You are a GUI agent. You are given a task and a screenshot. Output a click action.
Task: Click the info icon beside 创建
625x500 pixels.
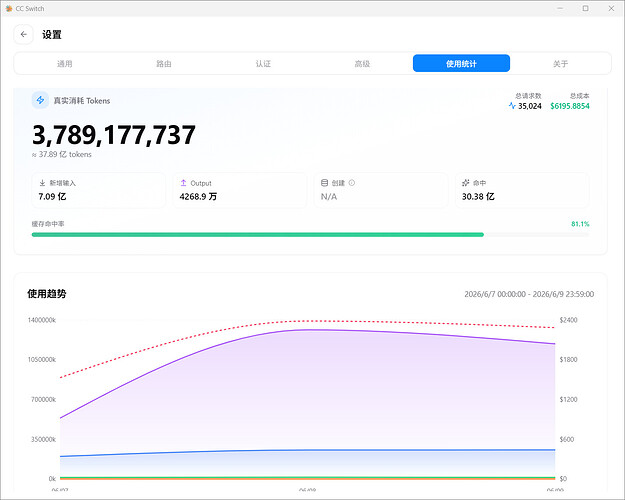(x=352, y=183)
